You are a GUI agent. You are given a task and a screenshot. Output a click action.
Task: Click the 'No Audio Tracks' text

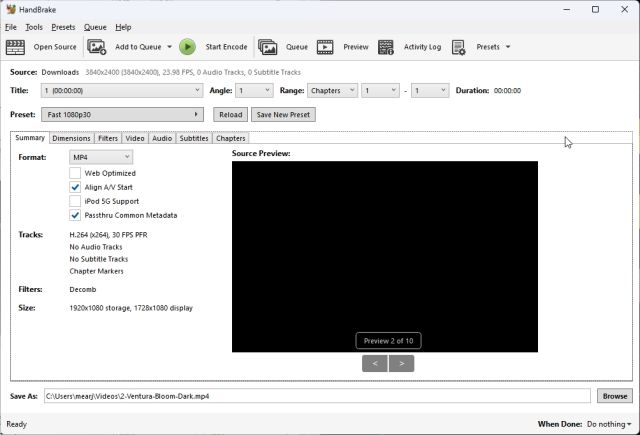click(x=96, y=247)
